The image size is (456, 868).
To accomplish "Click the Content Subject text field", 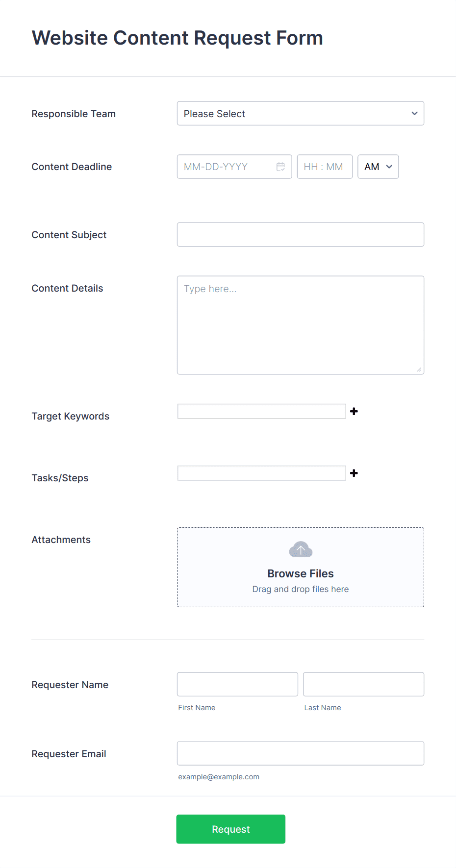I will click(x=301, y=234).
